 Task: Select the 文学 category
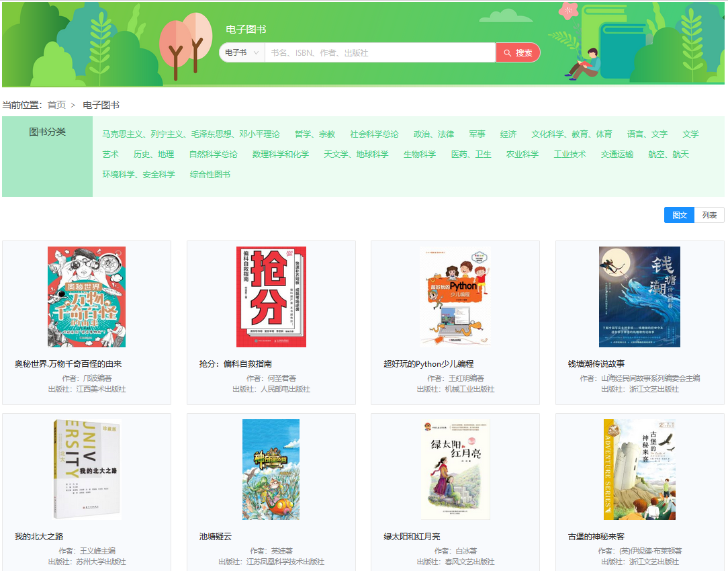point(690,134)
